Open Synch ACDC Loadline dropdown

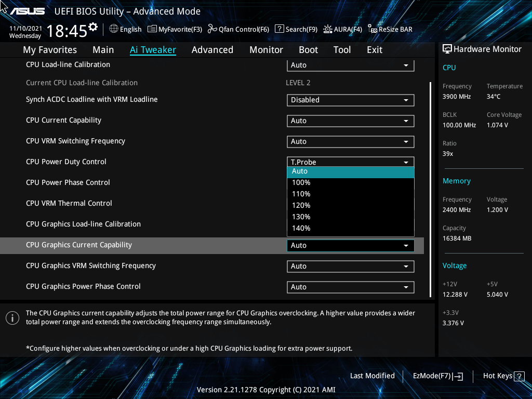click(351, 100)
